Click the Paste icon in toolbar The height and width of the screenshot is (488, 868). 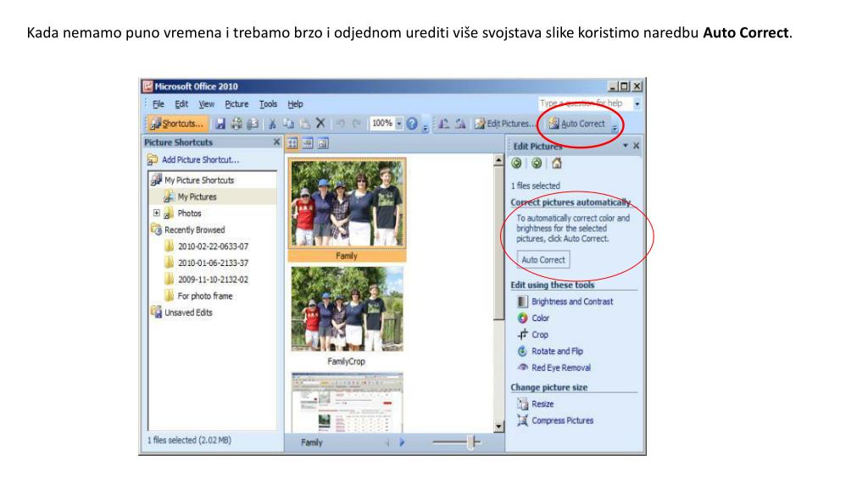coord(304,124)
